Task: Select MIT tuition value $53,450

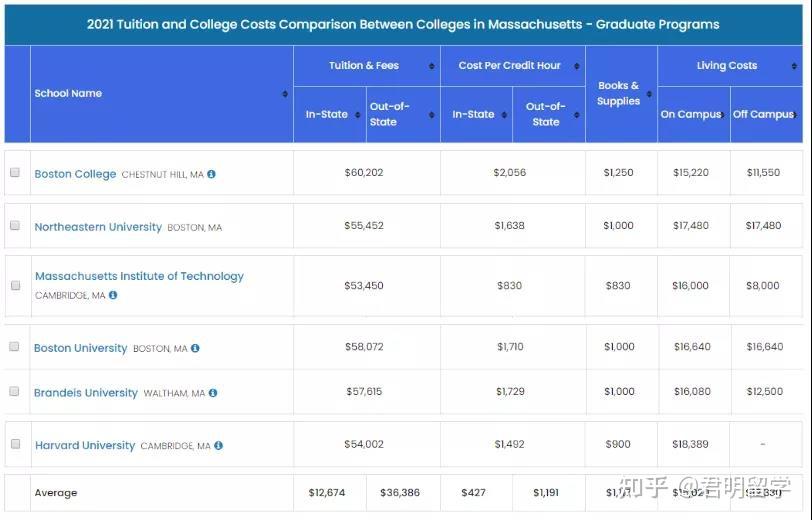Action: 364,285
